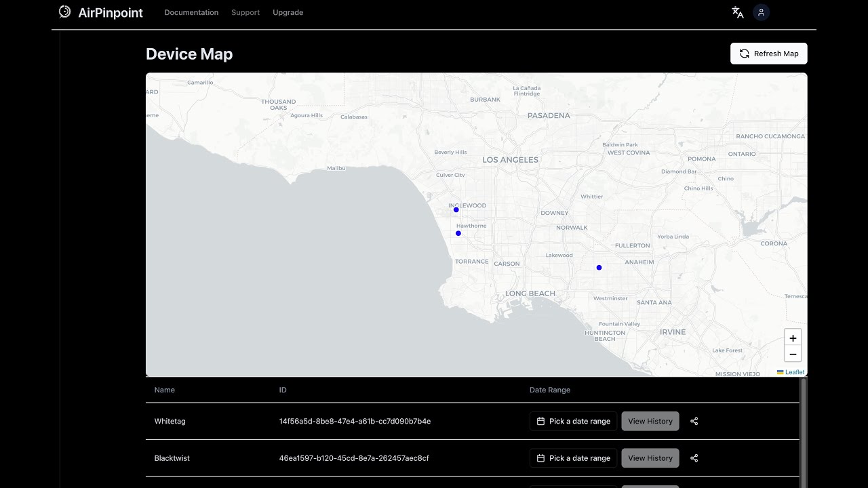The height and width of the screenshot is (488, 868).
Task: Click the ID column header
Action: (283, 390)
